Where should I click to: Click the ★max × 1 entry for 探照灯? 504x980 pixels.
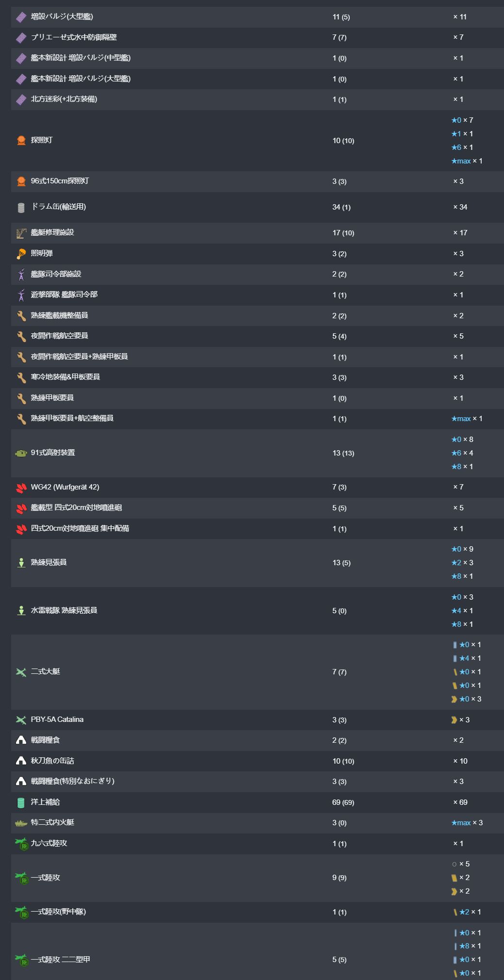pyautogui.click(x=467, y=161)
